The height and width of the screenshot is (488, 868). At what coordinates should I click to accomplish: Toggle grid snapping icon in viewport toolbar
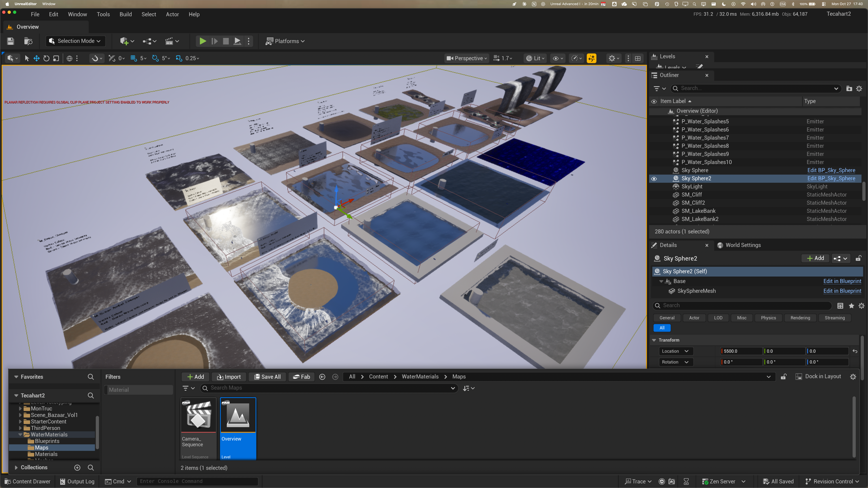(134, 58)
